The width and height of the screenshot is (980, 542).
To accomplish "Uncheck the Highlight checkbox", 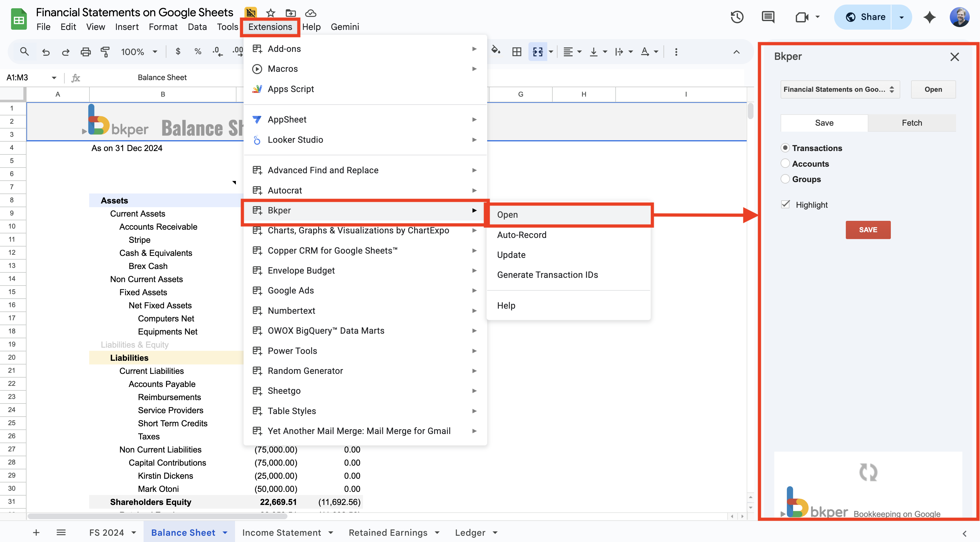I will click(785, 204).
